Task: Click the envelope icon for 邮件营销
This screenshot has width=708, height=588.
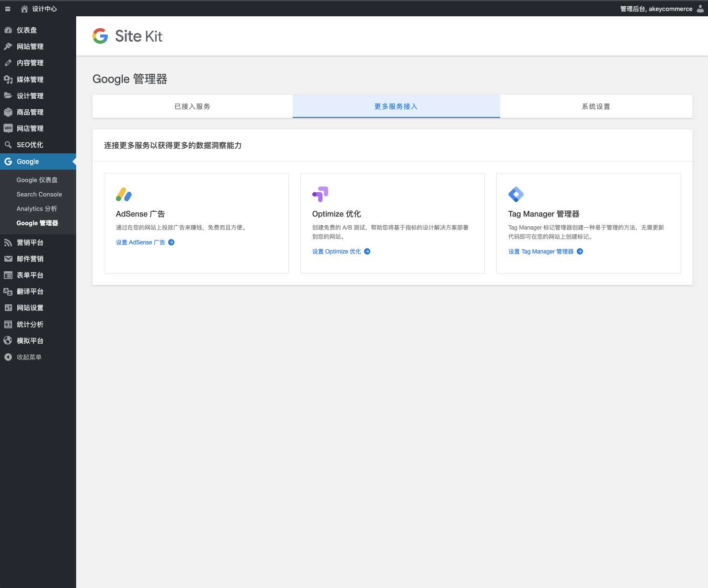Action: [8, 259]
